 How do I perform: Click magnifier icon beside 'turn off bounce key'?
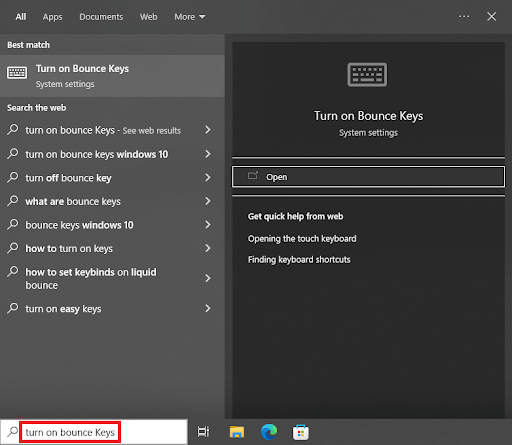point(13,177)
